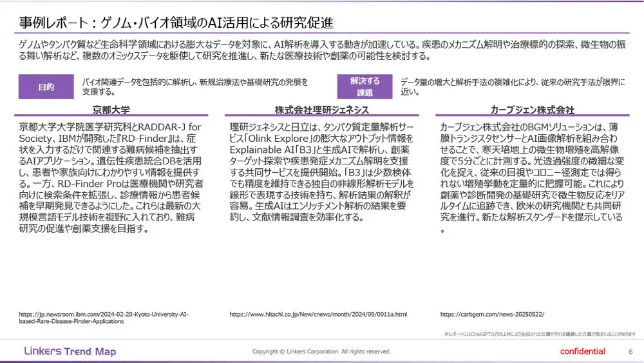Open the carbgem.com news source link
Image resolution: width=644 pixels, height=363 pixels.
click(x=492, y=314)
